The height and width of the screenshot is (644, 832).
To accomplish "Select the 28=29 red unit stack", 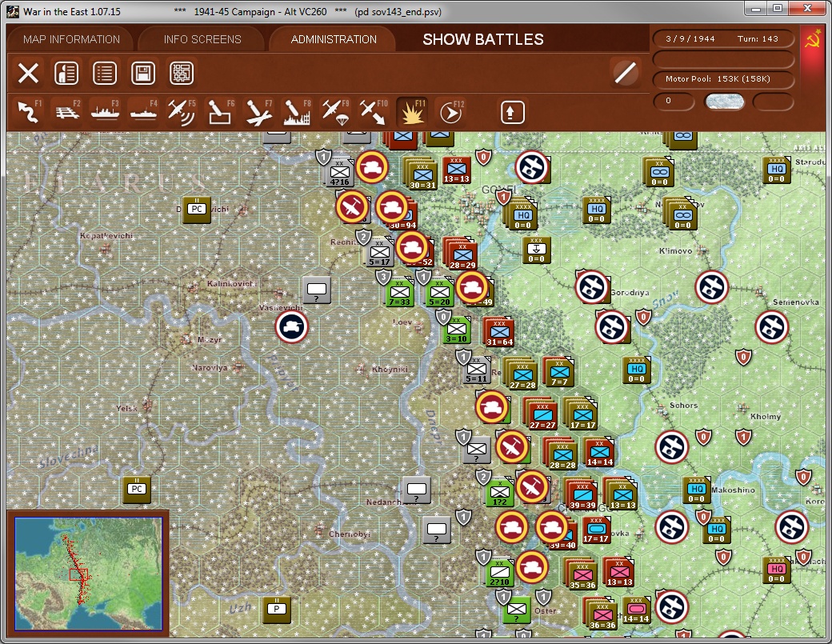I will 461,253.
